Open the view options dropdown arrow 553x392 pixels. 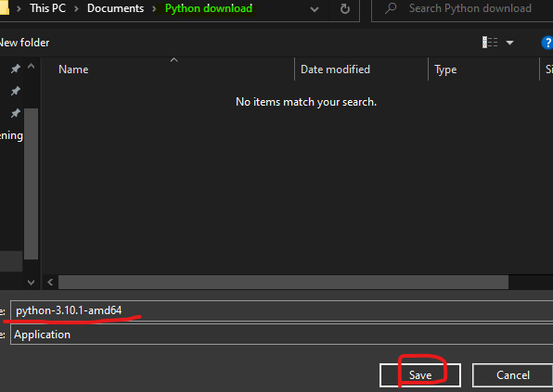[509, 43]
